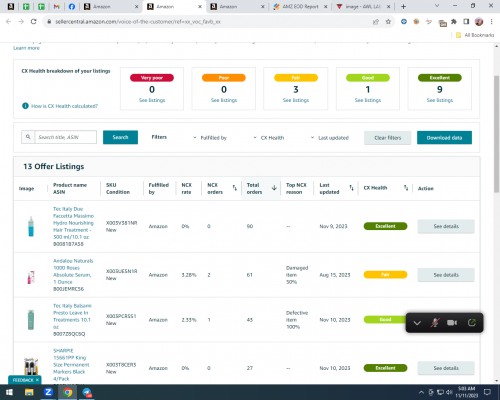Toggle the video camera in overlay
The width and height of the screenshot is (500, 400).
pyautogui.click(x=452, y=323)
